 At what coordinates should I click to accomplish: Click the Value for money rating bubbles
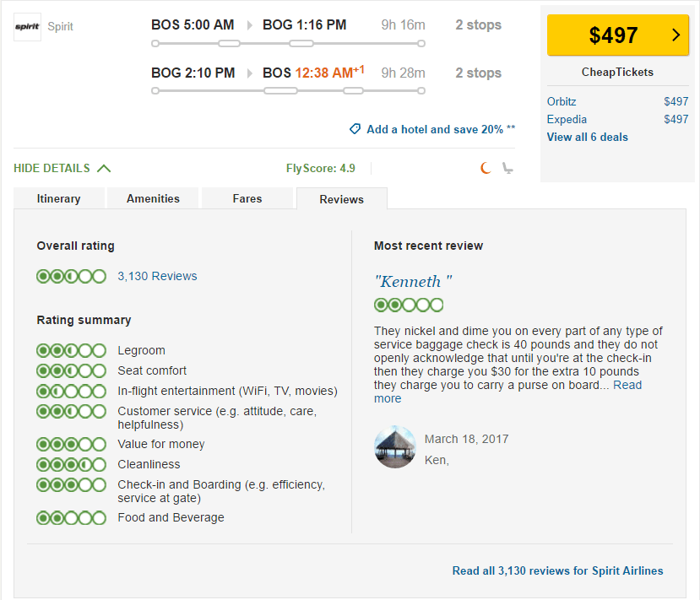[x=72, y=445]
